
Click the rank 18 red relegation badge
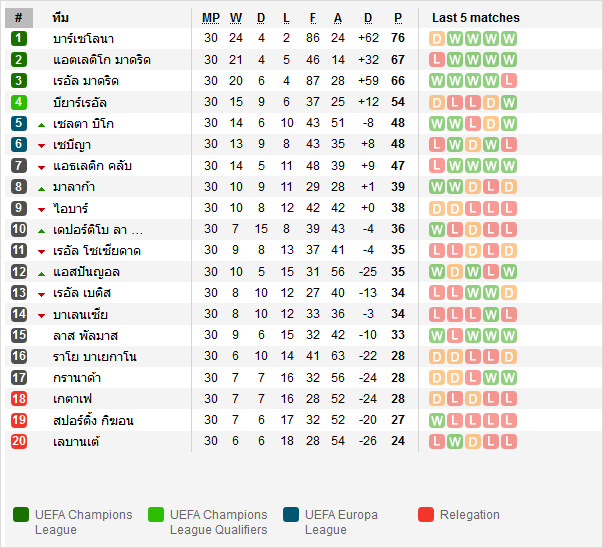tap(19, 399)
